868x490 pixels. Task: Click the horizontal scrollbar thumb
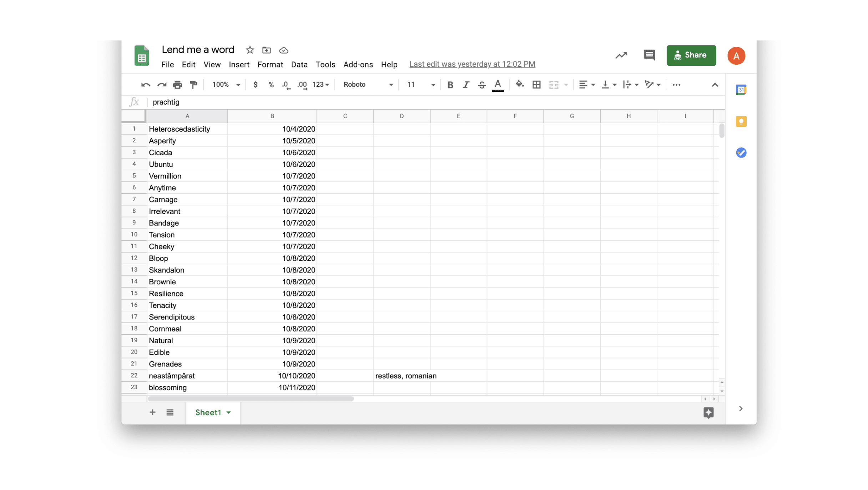pos(251,399)
